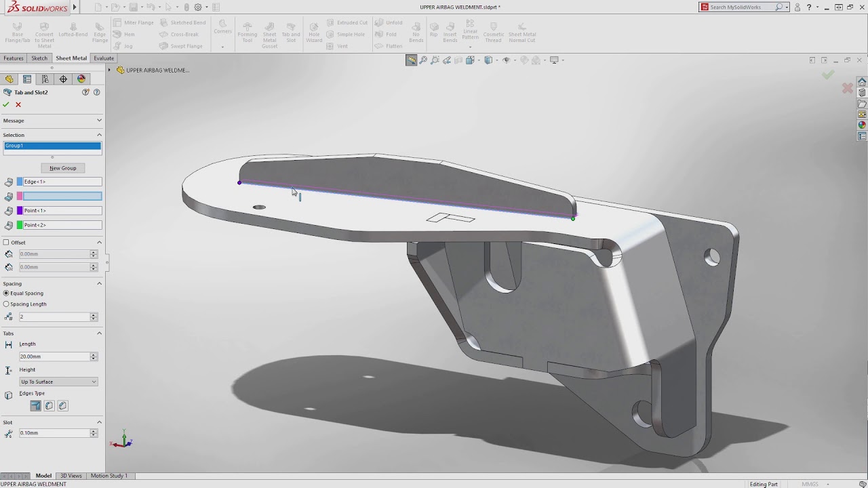Screen dimensions: 868x488
Task: Select the Forming Tool icon
Action: pyautogui.click(x=248, y=33)
